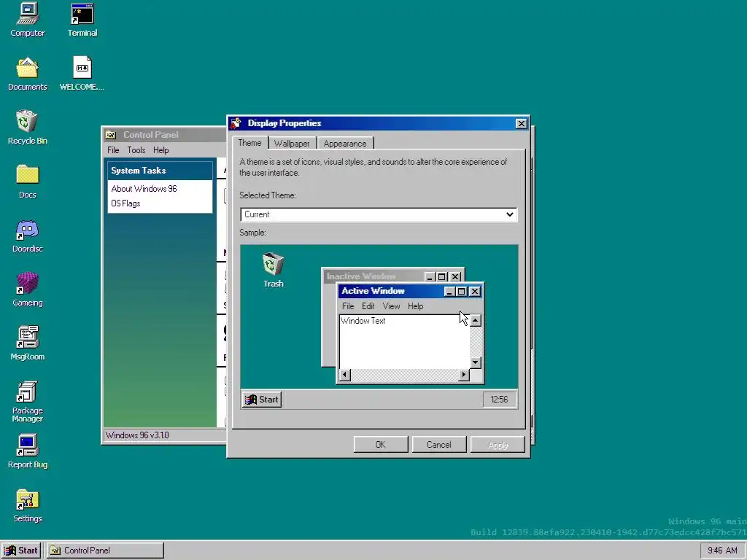Click the Display Properties title bar icon

pyautogui.click(x=236, y=123)
